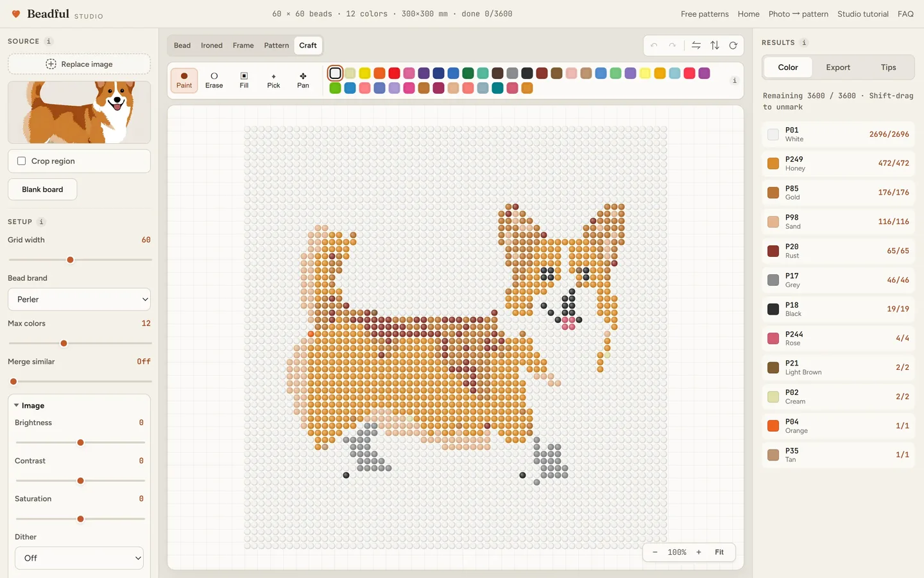The image size is (924, 578).
Task: Select the Paint tool
Action: coord(184,80)
